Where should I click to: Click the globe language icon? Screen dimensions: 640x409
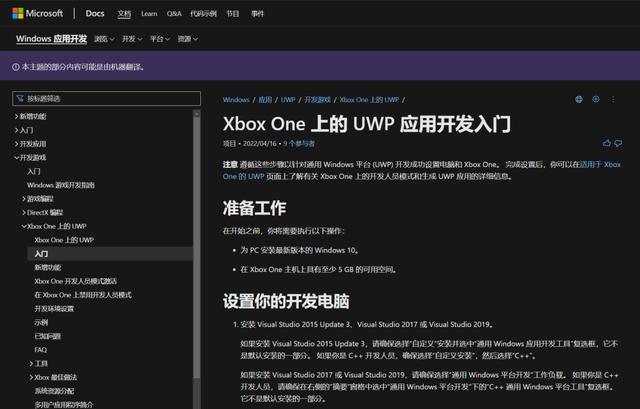point(579,100)
